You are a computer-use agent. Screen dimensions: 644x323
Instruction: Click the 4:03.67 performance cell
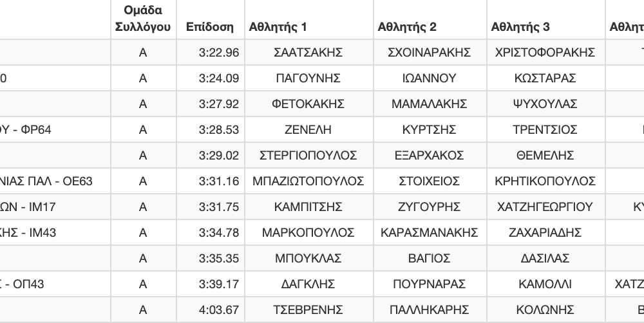click(211, 309)
